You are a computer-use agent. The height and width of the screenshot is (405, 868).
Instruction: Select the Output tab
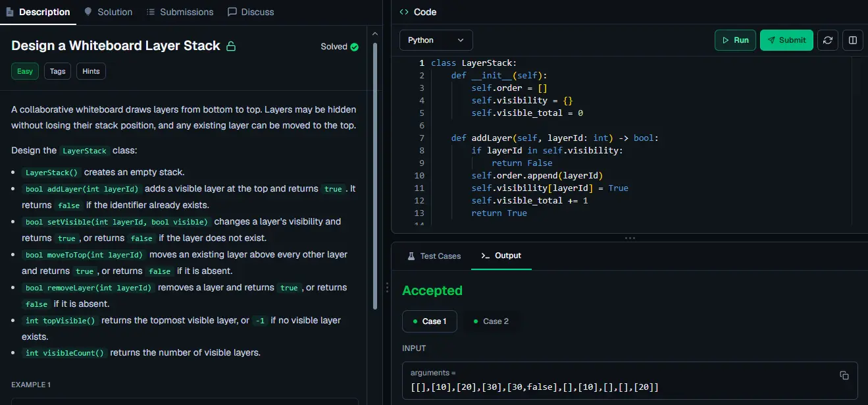click(501, 256)
